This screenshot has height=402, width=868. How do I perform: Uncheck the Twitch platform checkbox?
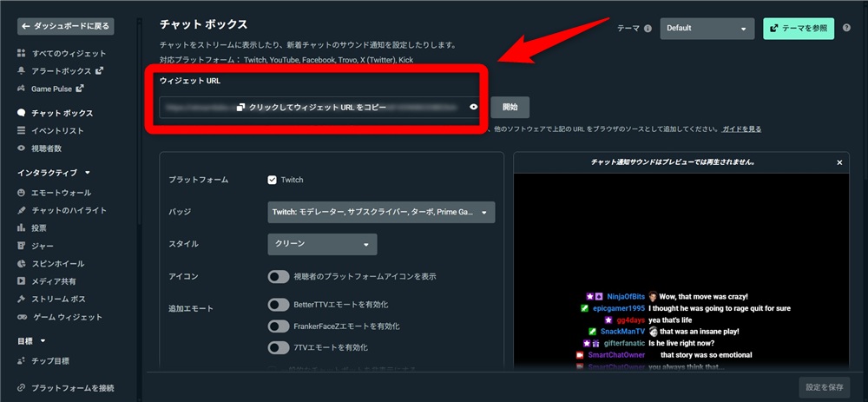click(x=272, y=180)
